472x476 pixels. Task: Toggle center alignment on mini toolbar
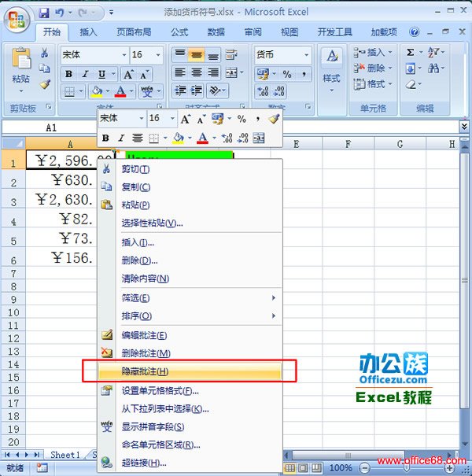[x=138, y=138]
